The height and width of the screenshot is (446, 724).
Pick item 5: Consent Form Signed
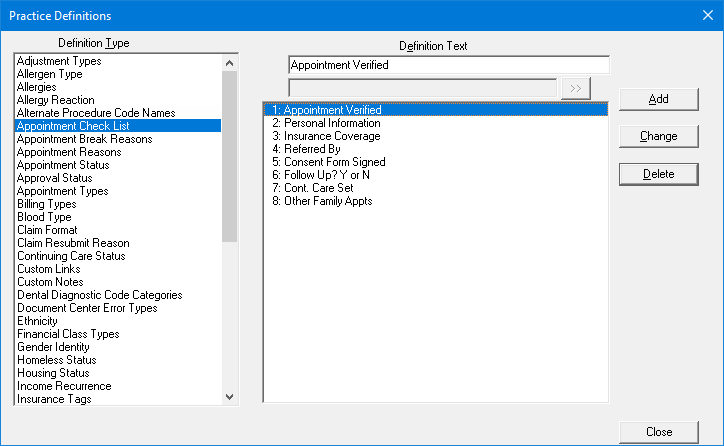coord(436,162)
